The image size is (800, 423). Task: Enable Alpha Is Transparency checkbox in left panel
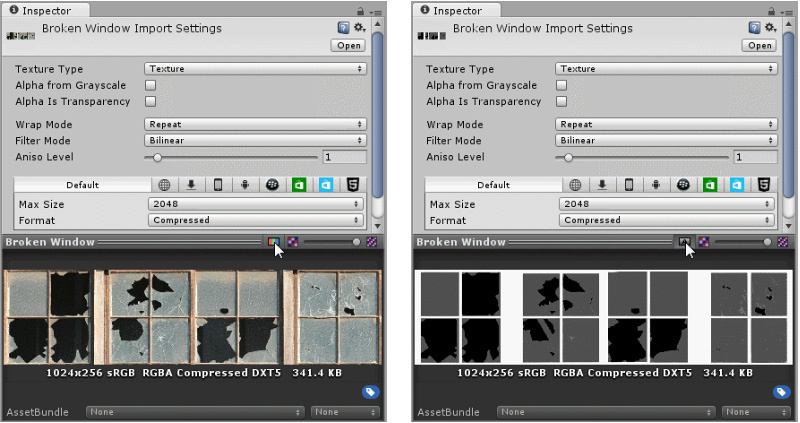pos(151,102)
